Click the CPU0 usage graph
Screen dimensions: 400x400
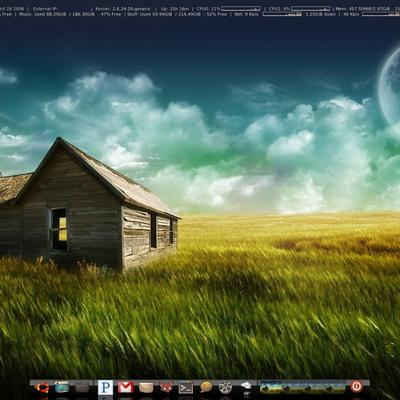[x=241, y=9]
